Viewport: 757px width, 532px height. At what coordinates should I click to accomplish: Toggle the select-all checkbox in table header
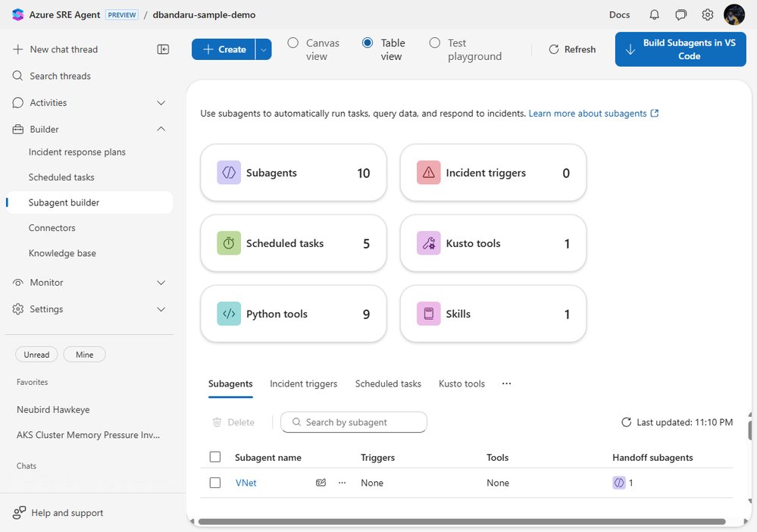(x=215, y=457)
